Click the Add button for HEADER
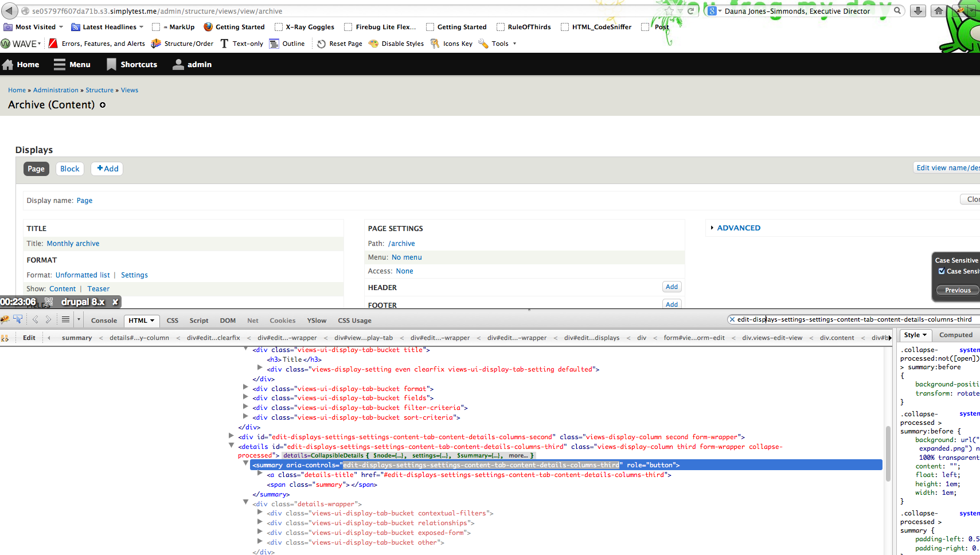 [x=672, y=287]
